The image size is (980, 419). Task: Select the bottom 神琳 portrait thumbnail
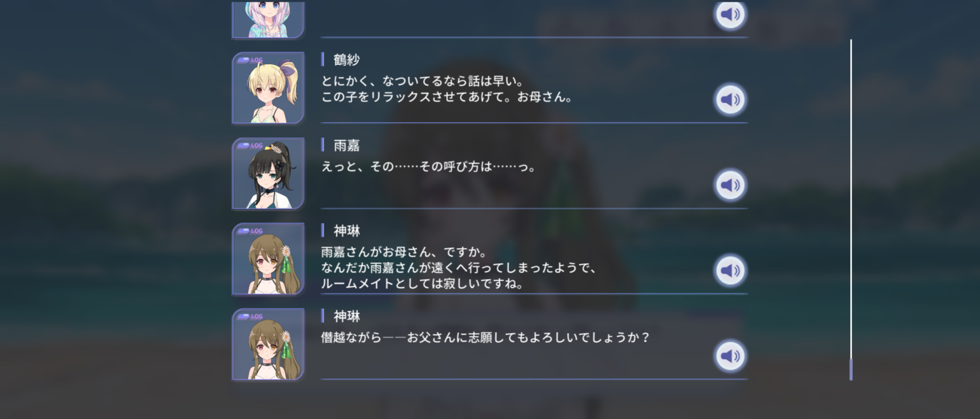pyautogui.click(x=268, y=345)
